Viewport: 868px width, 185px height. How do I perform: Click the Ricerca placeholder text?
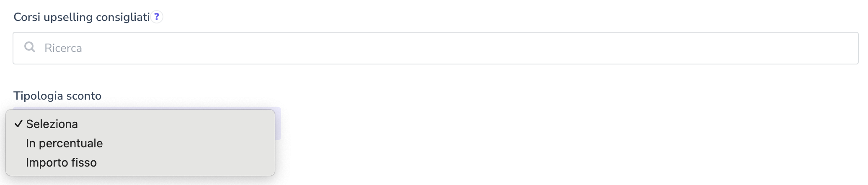[x=63, y=48]
